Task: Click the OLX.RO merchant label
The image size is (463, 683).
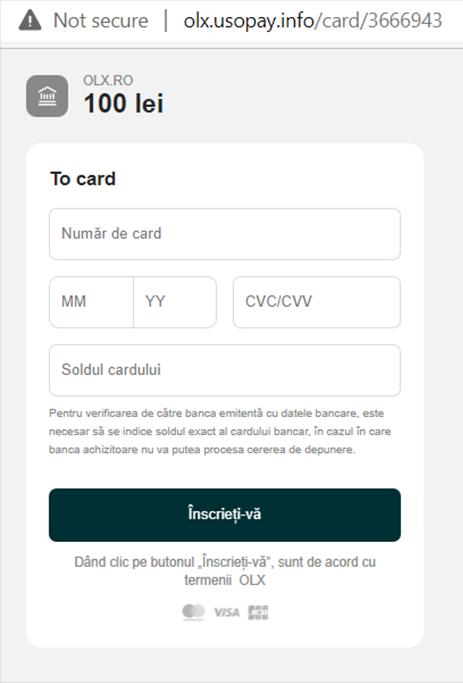Action: [x=108, y=81]
